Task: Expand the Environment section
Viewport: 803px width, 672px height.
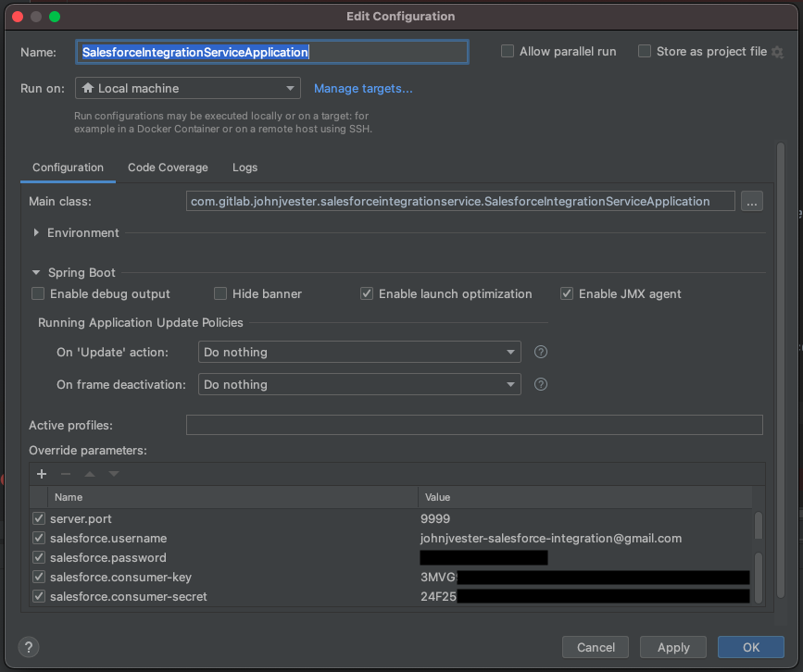Action: pos(36,233)
